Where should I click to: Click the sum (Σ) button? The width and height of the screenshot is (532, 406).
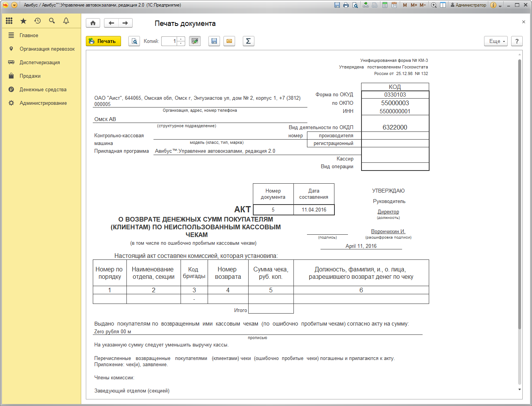[x=248, y=41]
